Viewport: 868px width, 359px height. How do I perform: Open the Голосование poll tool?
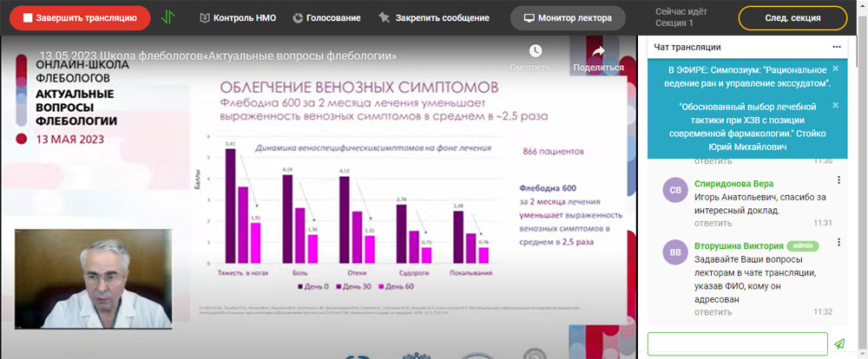tap(326, 17)
